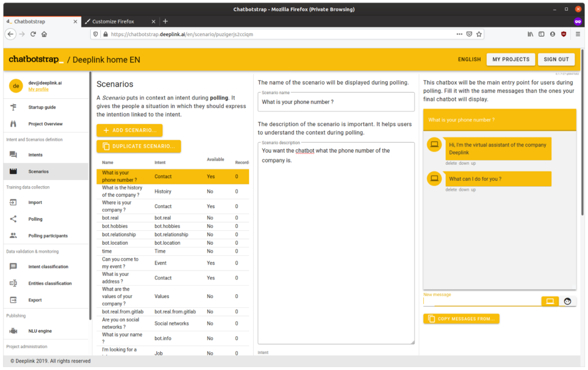Select user sender face icon for new message
The height and width of the screenshot is (370, 588).
click(567, 301)
